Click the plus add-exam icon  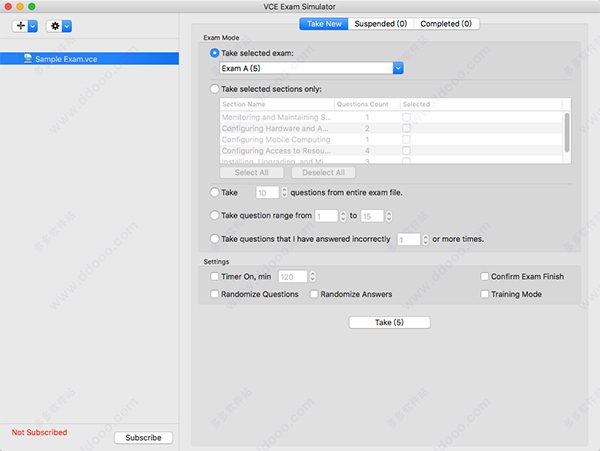click(x=21, y=26)
